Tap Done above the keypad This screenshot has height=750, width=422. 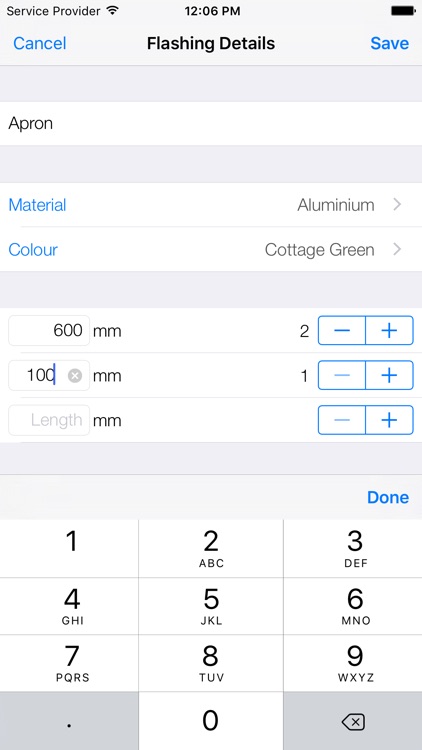coord(388,497)
